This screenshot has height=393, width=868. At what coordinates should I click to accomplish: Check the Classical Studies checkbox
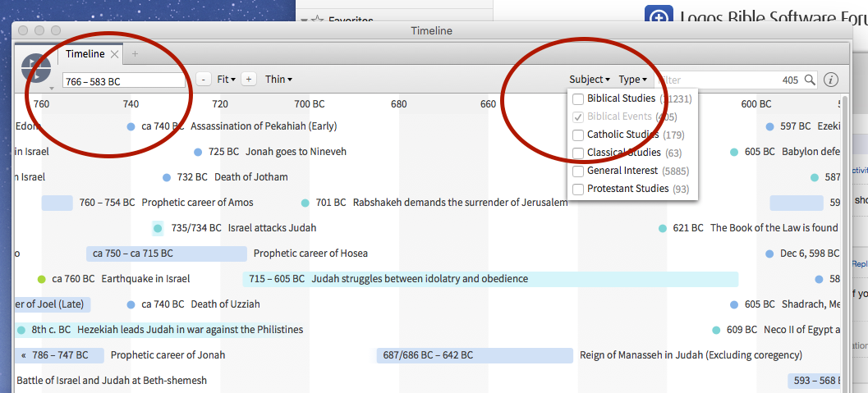coord(578,153)
